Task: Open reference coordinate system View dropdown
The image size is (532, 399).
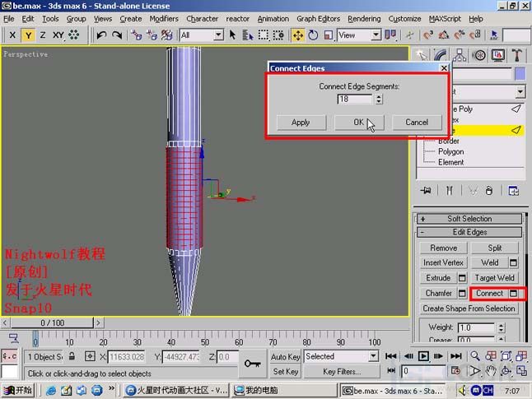Action: click(x=376, y=35)
